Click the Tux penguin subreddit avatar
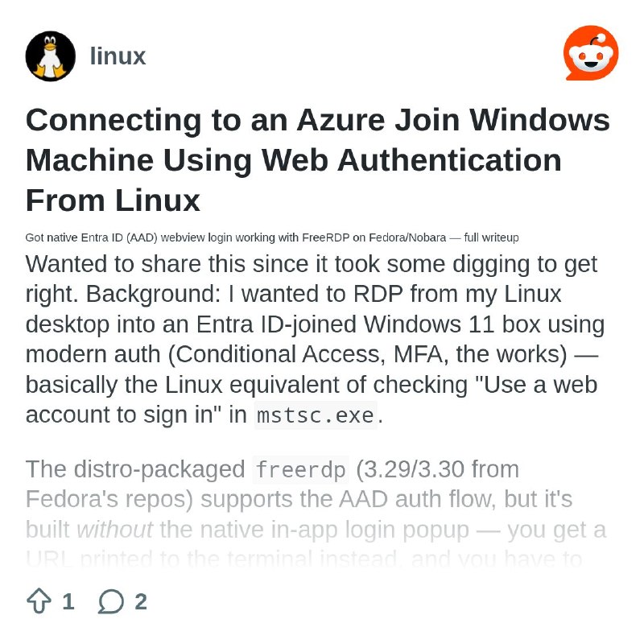The width and height of the screenshot is (644, 644). [51, 56]
